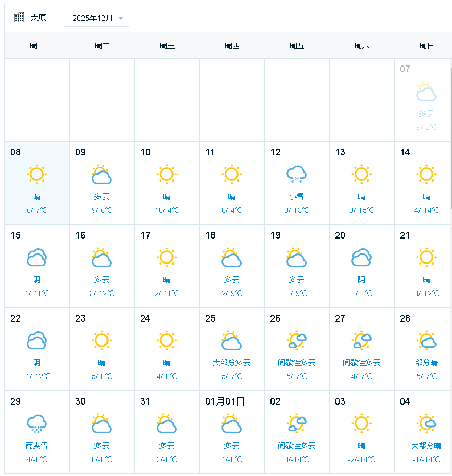Click the sunny icon on day 08
The image size is (452, 476).
click(x=37, y=174)
